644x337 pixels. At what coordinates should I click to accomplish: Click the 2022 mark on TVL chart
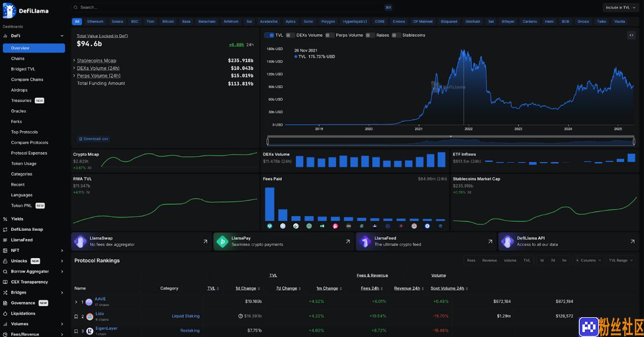point(469,129)
